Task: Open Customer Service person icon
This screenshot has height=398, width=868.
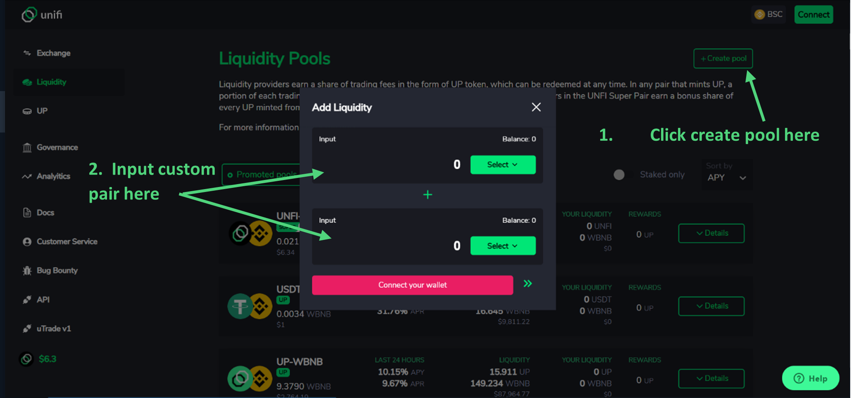Action: tap(27, 242)
